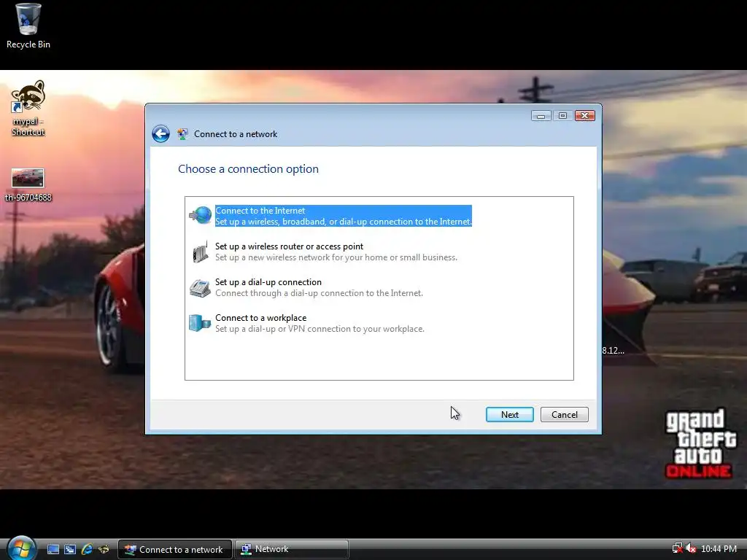Viewport: 747px width, 560px height.
Task: Click 'Connect through a dial-up connection' description
Action: tap(319, 293)
